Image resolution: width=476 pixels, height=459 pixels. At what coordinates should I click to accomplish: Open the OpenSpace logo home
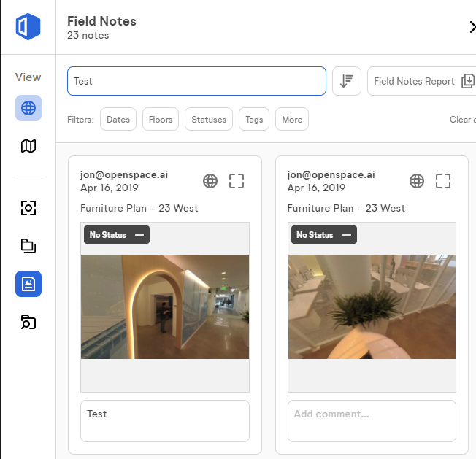28,27
